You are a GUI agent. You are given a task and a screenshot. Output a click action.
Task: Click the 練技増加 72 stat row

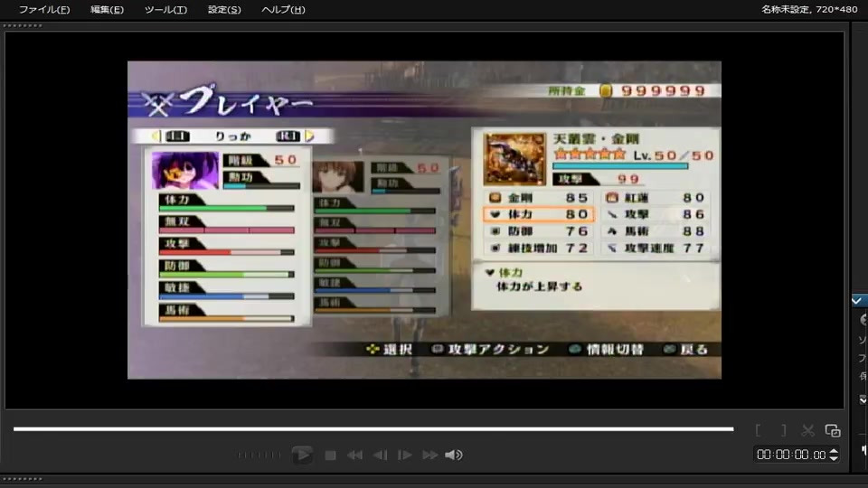tap(539, 248)
